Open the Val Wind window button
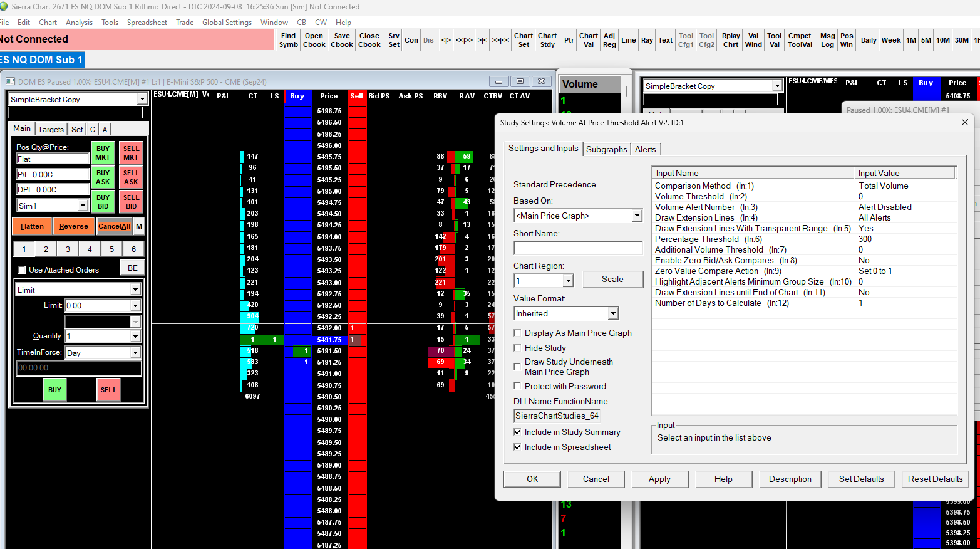The height and width of the screenshot is (549, 980). (753, 40)
